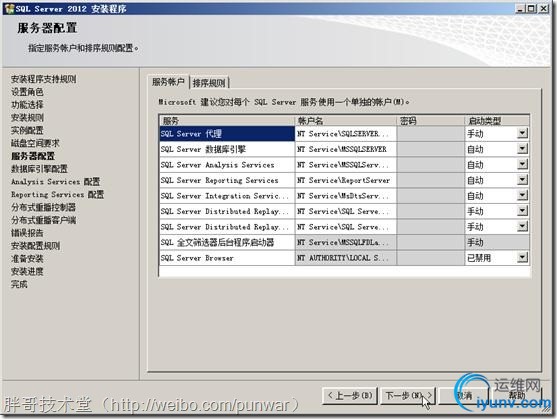Click 准备安装 in the step list
The width and height of the screenshot is (557, 419).
27,259
